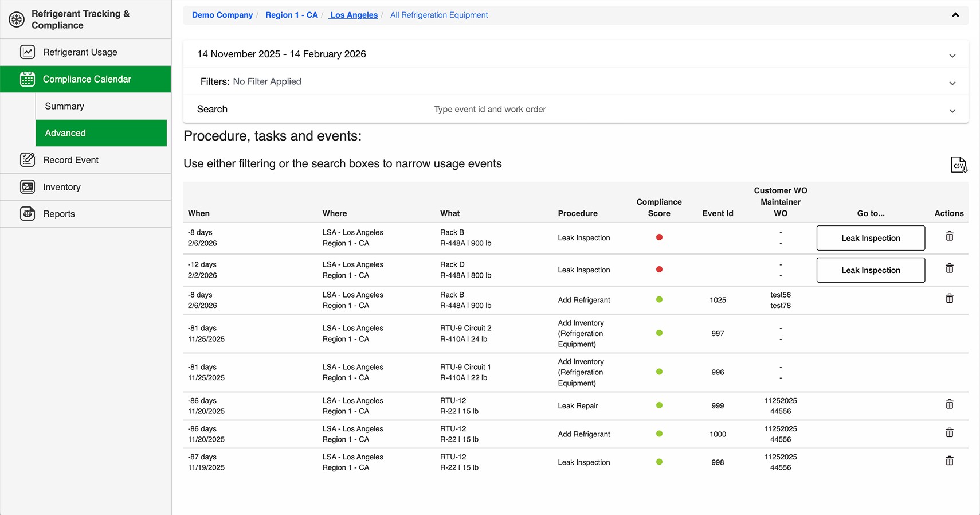Click the What column header
Screen dimensions: 980x515
coord(450,213)
